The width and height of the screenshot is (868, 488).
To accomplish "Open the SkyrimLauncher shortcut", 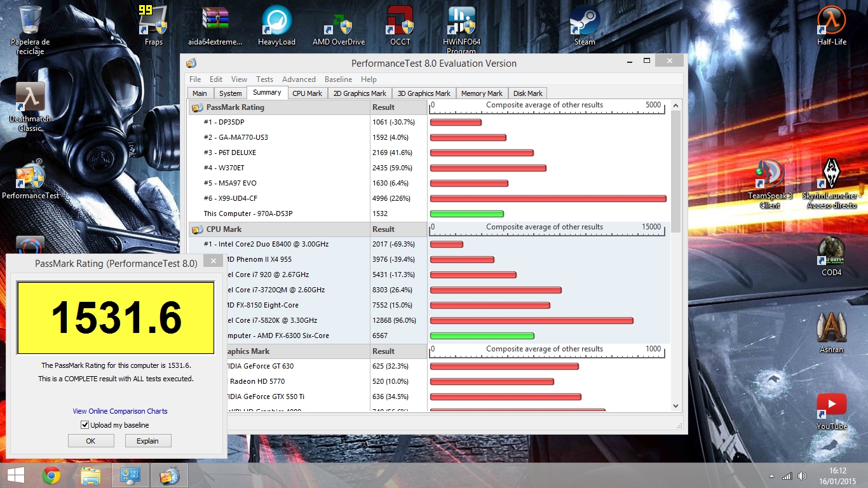I will 832,184.
